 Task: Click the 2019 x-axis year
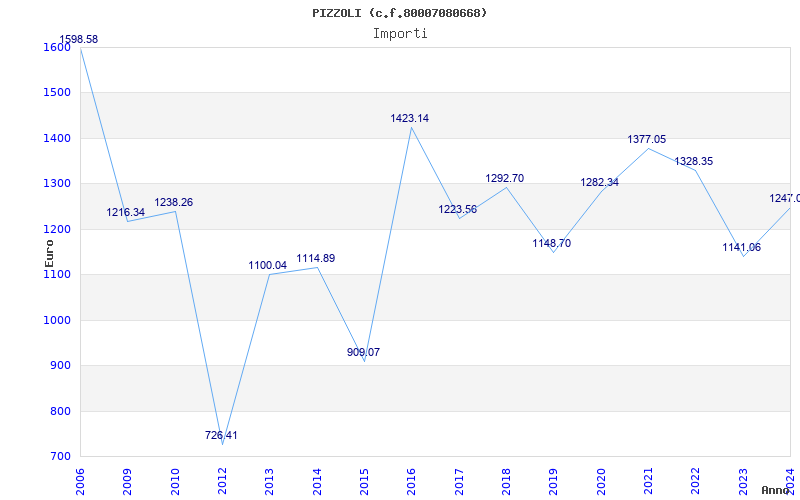554,481
